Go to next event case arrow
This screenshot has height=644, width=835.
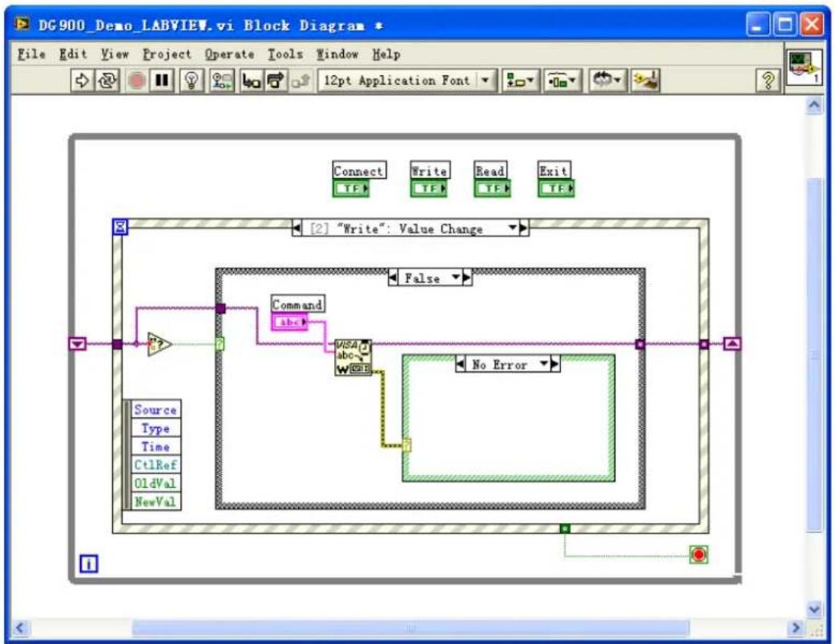coord(524,228)
